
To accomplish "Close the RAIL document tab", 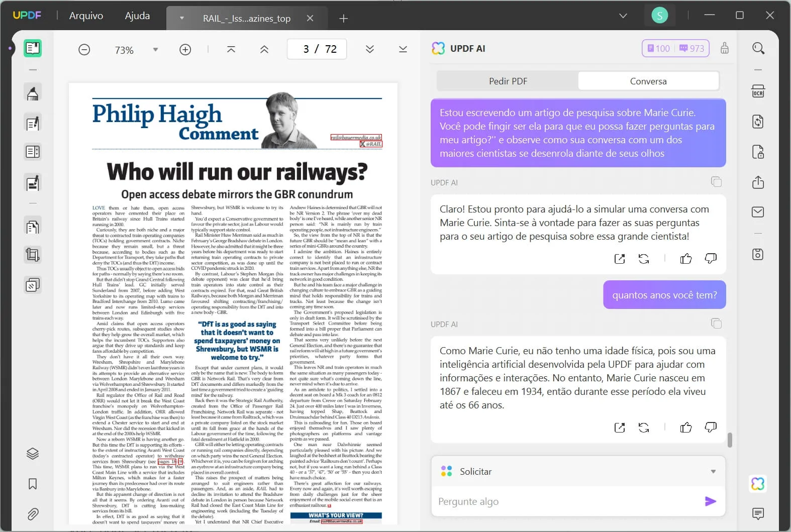I will [x=310, y=18].
